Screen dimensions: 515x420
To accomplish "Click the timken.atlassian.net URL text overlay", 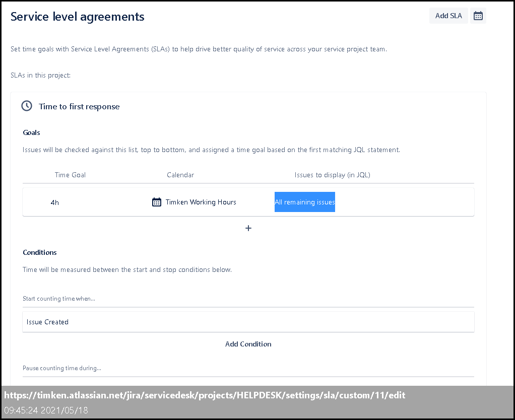I will (205, 395).
